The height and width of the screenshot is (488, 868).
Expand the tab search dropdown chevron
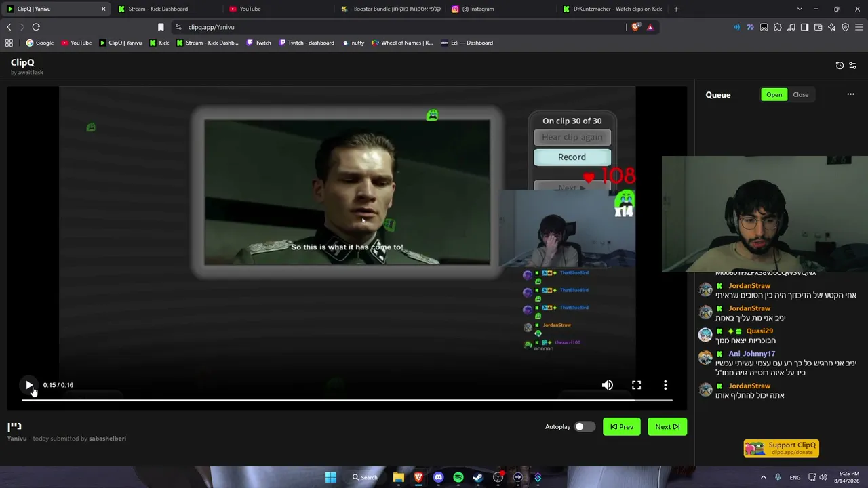pos(800,9)
